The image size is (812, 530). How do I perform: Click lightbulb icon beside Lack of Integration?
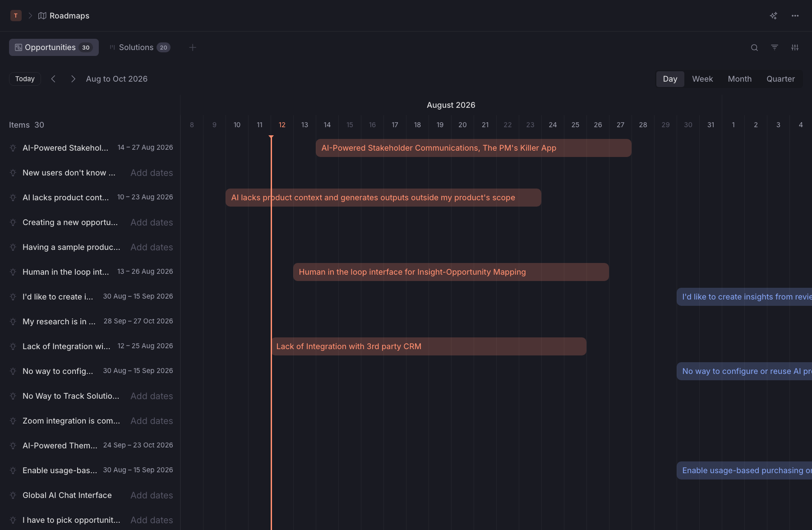point(13,346)
